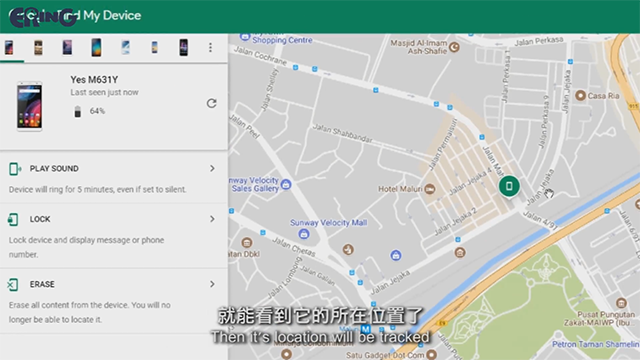Select the second device thumbnail tab
The width and height of the screenshot is (640, 360).
coord(38,47)
